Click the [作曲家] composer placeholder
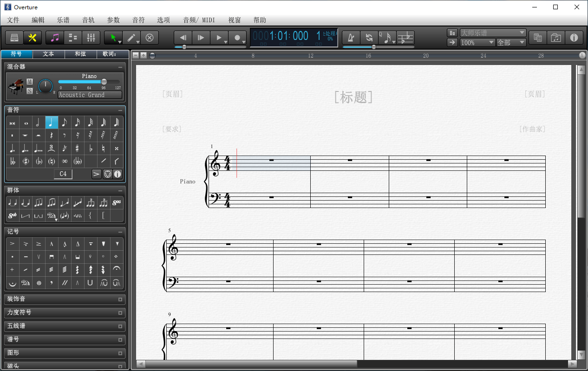This screenshot has height=371, width=588. tap(532, 129)
